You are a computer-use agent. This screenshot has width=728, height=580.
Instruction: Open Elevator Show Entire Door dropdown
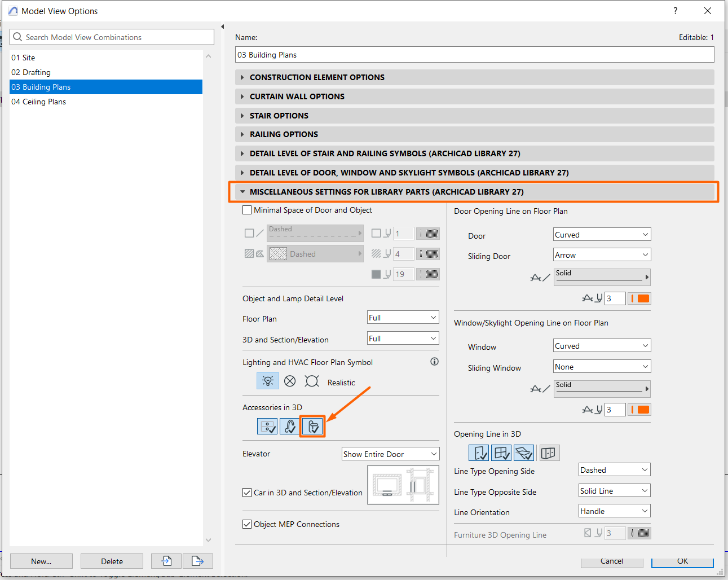391,454
